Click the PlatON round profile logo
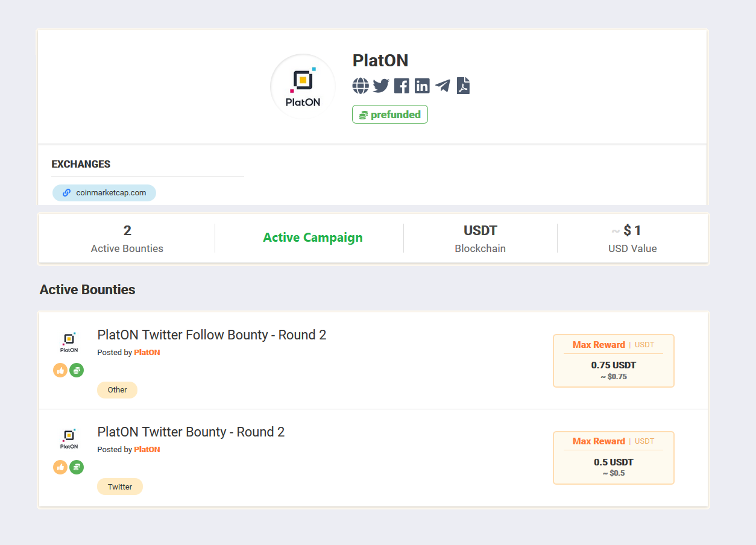756x545 pixels. point(303,86)
